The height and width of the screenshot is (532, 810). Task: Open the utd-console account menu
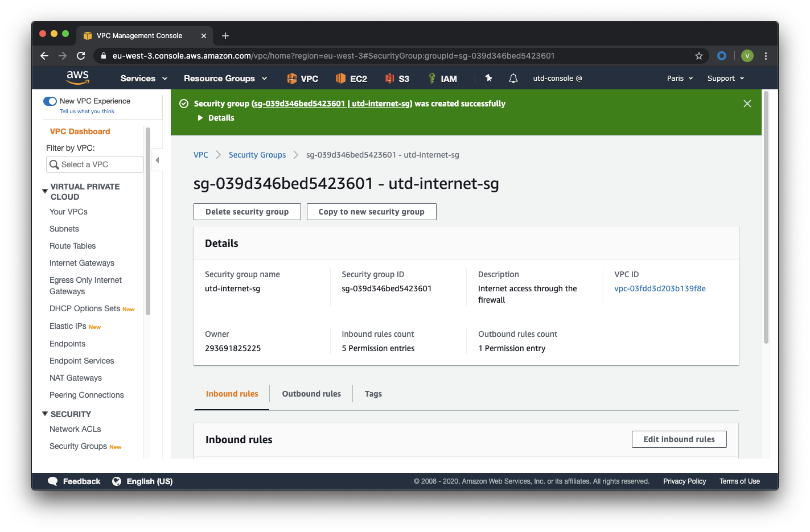(557, 79)
